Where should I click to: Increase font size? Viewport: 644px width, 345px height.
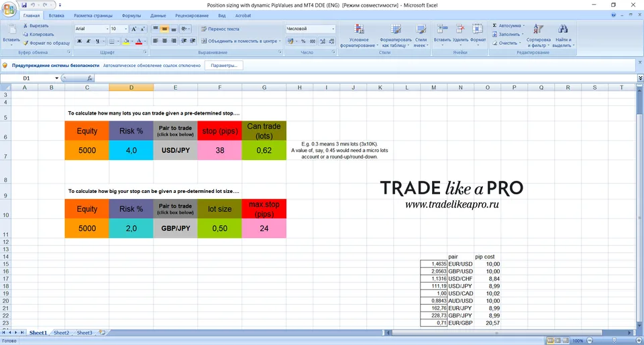tap(133, 29)
